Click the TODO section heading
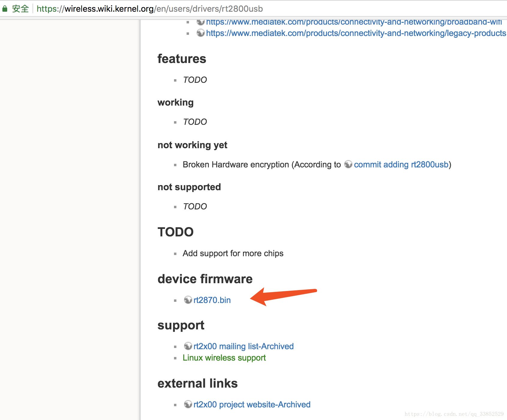This screenshot has height=420, width=507. 175,232
